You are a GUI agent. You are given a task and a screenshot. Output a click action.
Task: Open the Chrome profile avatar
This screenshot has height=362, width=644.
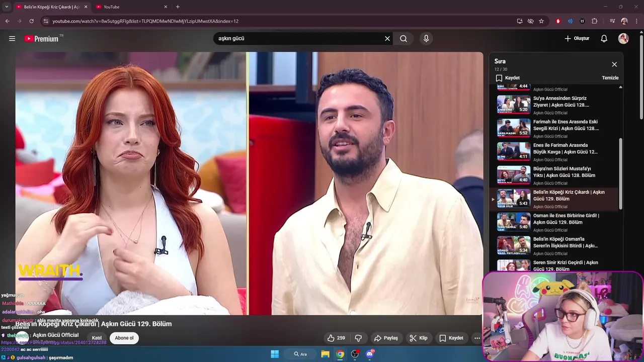pyautogui.click(x=624, y=21)
